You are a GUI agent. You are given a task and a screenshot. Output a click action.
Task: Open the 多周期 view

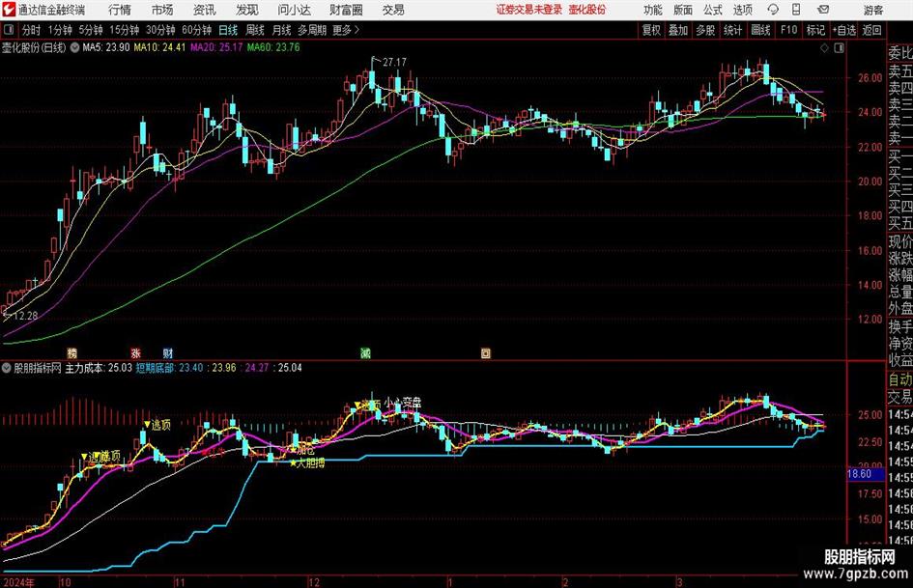coord(312,30)
